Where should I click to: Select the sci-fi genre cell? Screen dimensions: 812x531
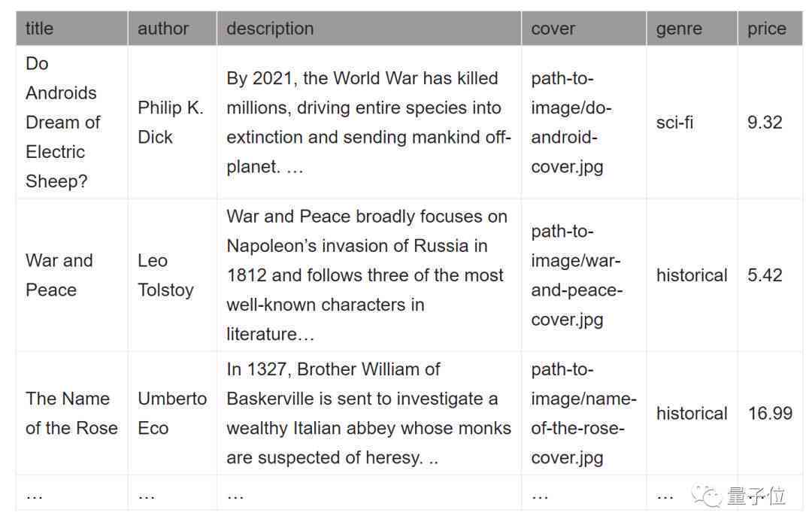(x=692, y=123)
